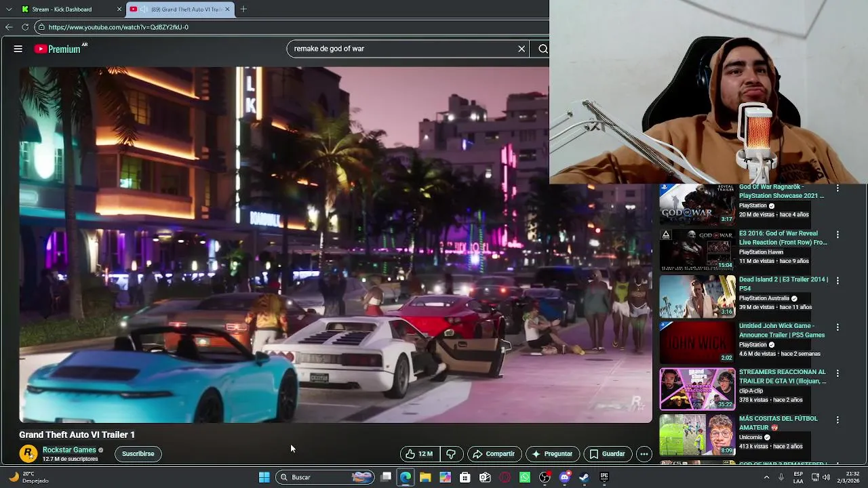Screen dimensions: 868x488
Task: Save video with the Guardar button
Action: [608, 454]
